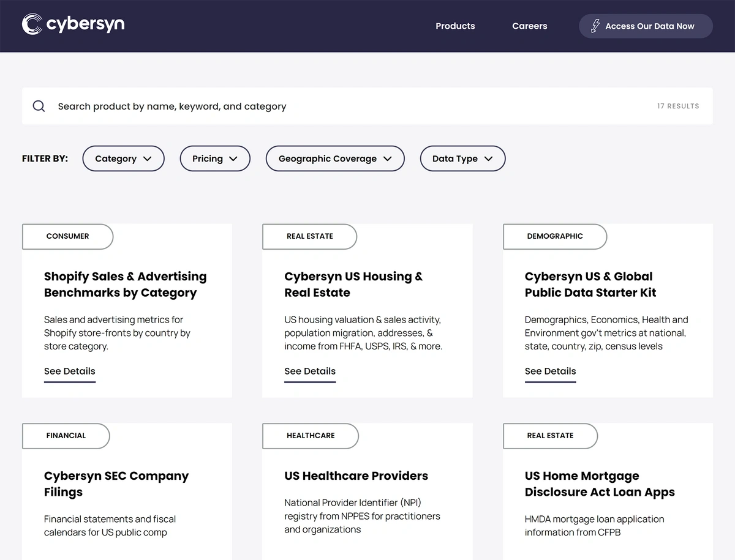Open Cybersyn US Housing & Real Estate title
Screen dimensions: 735x560
(x=353, y=285)
